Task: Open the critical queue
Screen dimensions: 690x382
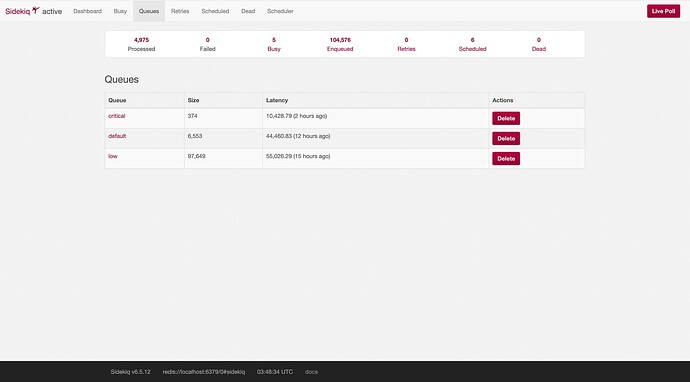Action: 117,116
